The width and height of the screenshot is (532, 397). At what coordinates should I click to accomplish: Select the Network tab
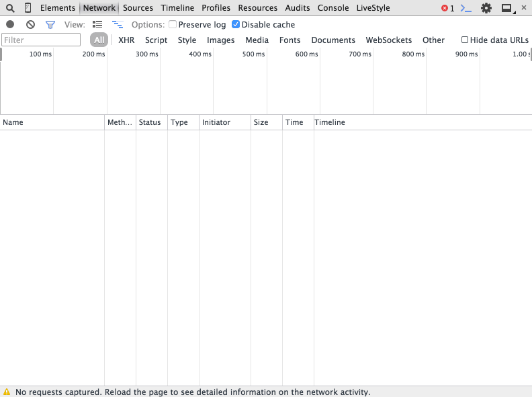pos(99,8)
